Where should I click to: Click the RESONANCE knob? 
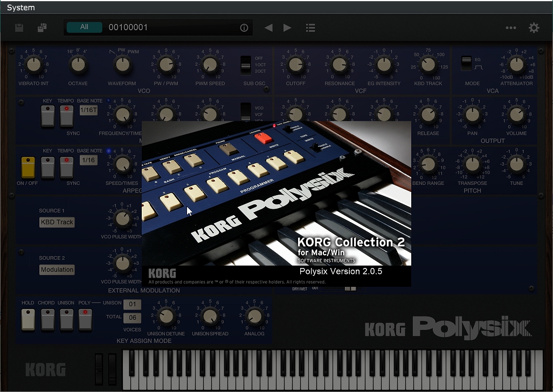tap(340, 64)
